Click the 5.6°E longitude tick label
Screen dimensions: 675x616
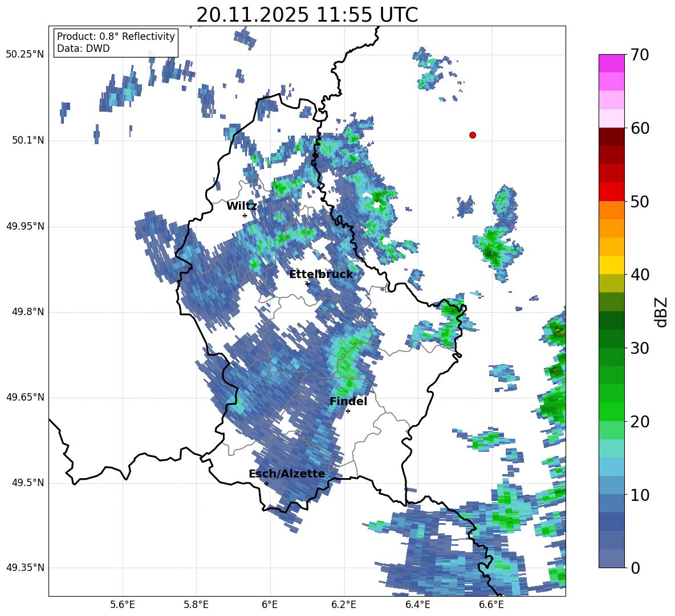[123, 605]
